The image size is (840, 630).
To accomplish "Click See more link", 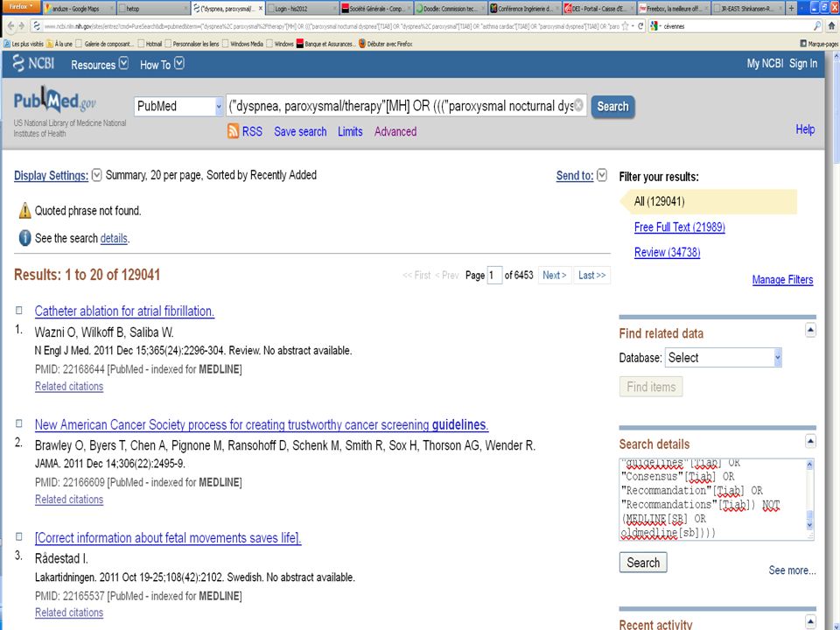I will 792,570.
